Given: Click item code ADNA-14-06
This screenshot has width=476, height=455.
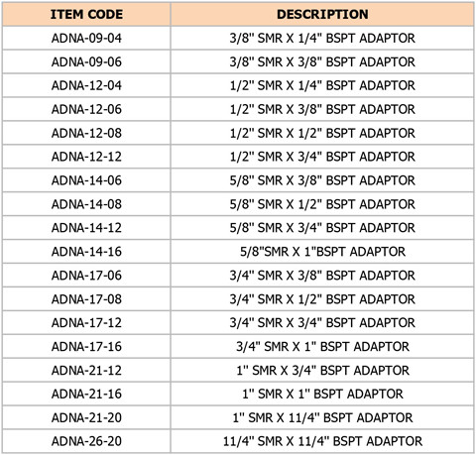Looking at the screenshot, I should (86, 180).
